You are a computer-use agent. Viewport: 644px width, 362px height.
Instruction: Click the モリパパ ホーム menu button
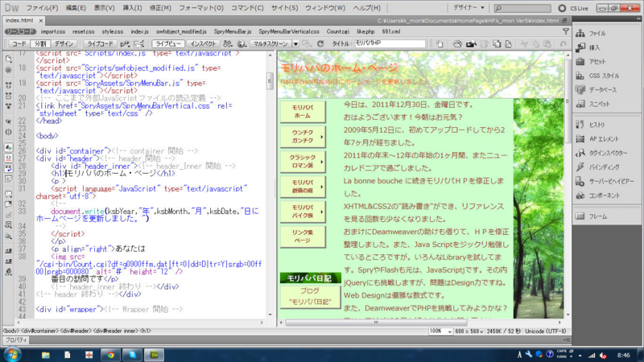point(303,111)
